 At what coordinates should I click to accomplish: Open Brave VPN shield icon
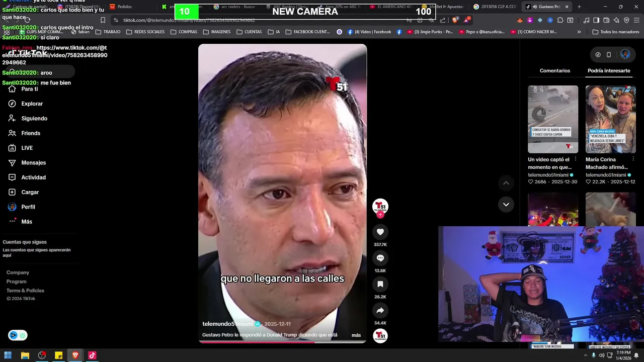coord(626,20)
